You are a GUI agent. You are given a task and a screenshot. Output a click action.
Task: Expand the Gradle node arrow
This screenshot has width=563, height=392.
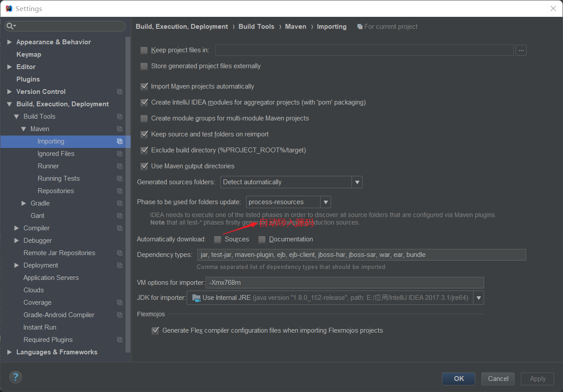click(24, 203)
